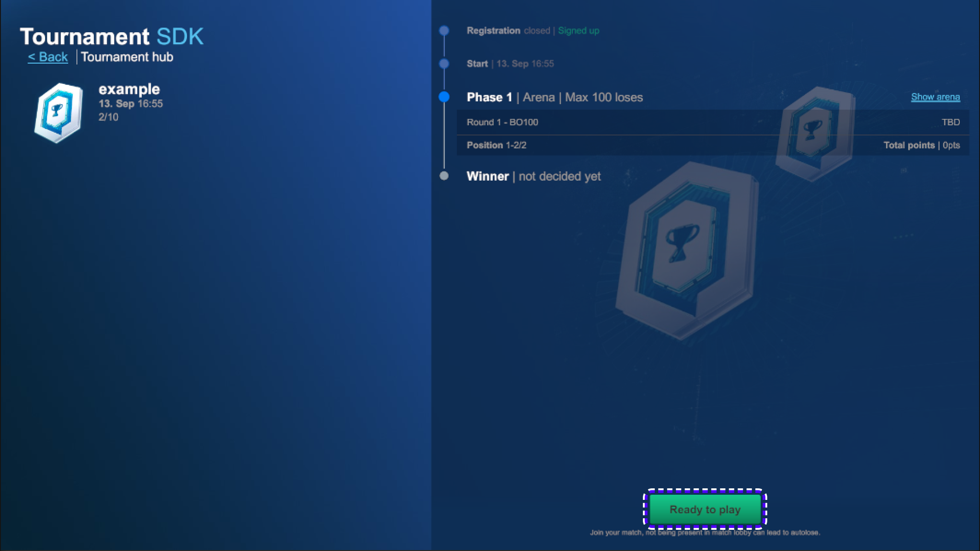Click the Start timeline dot
This screenshot has height=551, width=980.
(444, 64)
